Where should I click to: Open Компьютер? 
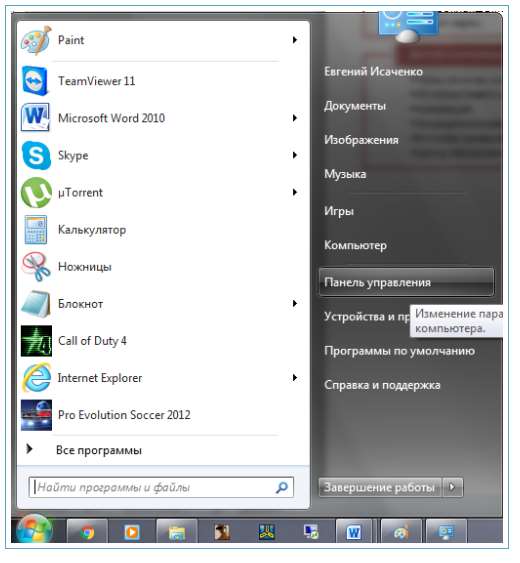[x=356, y=245]
